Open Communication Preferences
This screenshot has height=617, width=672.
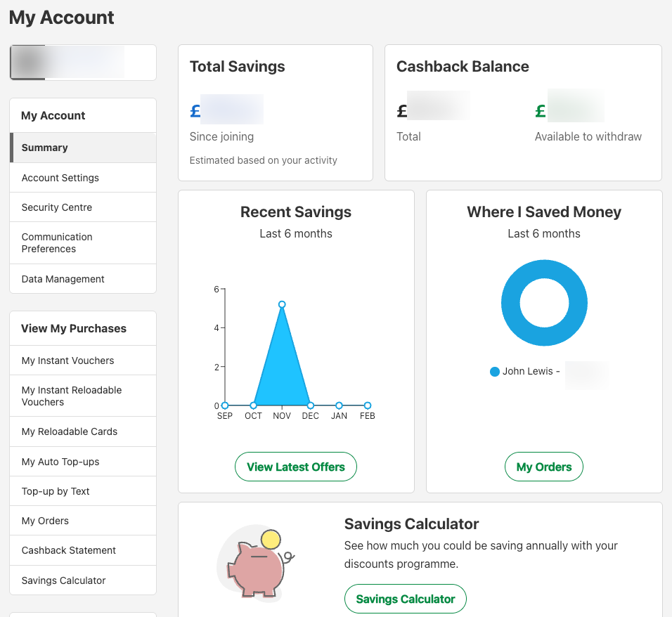tap(57, 242)
